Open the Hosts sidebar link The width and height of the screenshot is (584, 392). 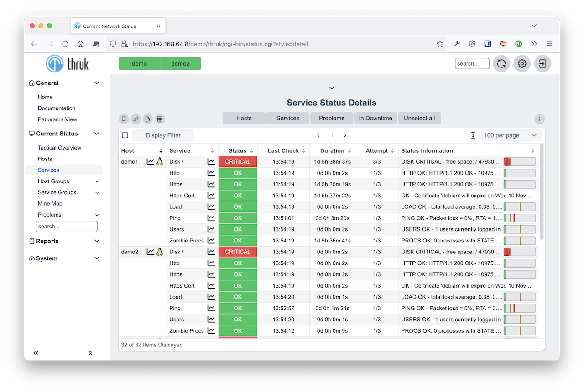pyautogui.click(x=45, y=159)
